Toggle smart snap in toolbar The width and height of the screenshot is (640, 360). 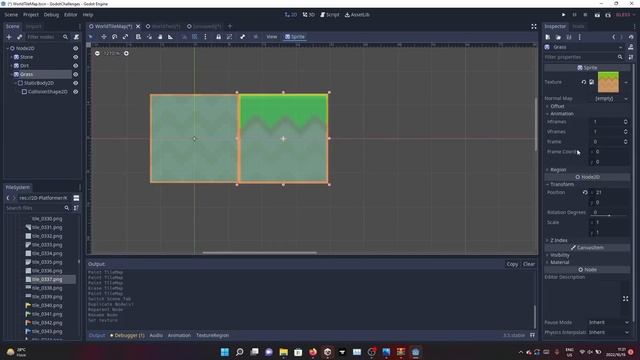pyautogui.click(x=184, y=37)
